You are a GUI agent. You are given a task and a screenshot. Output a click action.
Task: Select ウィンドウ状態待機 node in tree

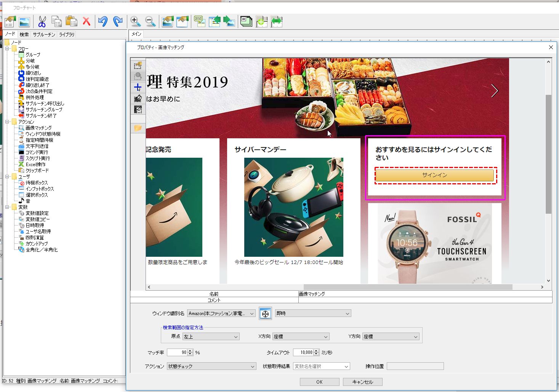pyautogui.click(x=43, y=134)
